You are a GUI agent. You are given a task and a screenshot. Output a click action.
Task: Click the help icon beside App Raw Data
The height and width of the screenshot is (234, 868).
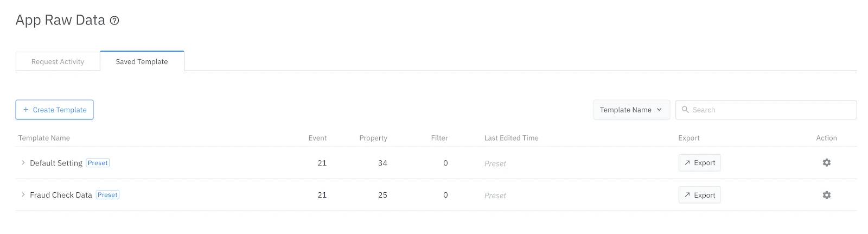click(x=114, y=21)
